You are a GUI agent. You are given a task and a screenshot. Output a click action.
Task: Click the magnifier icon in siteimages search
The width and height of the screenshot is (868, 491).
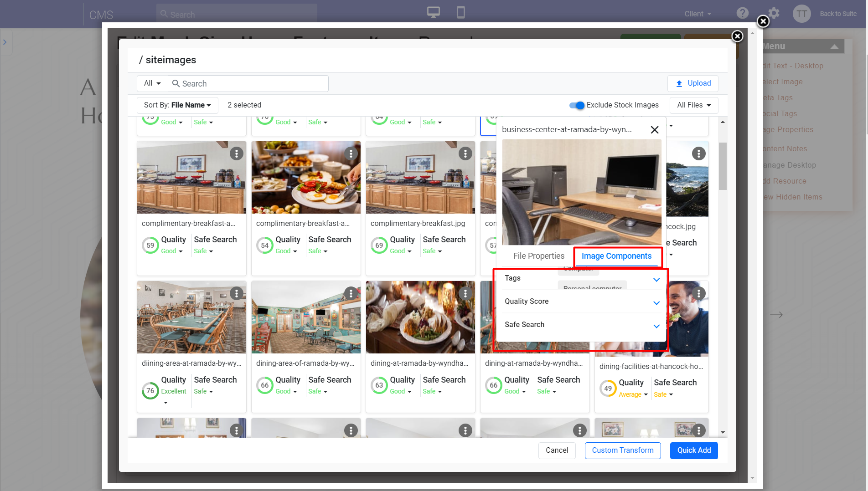pyautogui.click(x=176, y=83)
